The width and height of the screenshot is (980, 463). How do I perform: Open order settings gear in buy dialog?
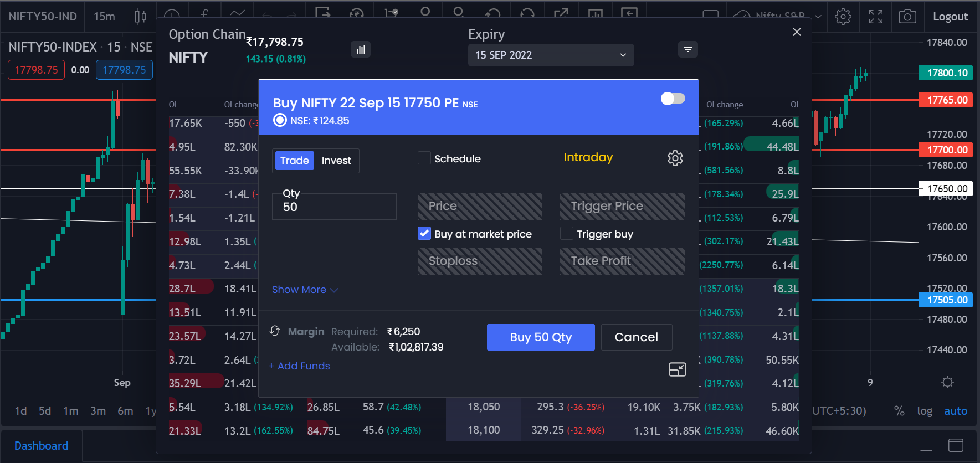point(675,158)
